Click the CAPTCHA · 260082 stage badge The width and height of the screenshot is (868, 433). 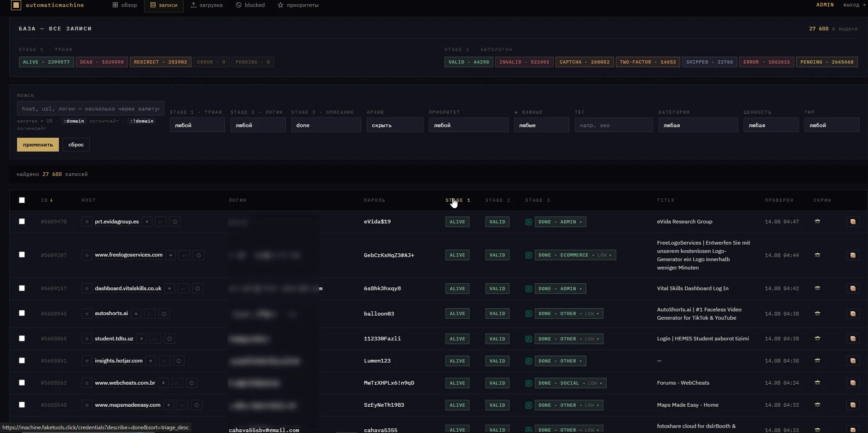[x=584, y=62]
